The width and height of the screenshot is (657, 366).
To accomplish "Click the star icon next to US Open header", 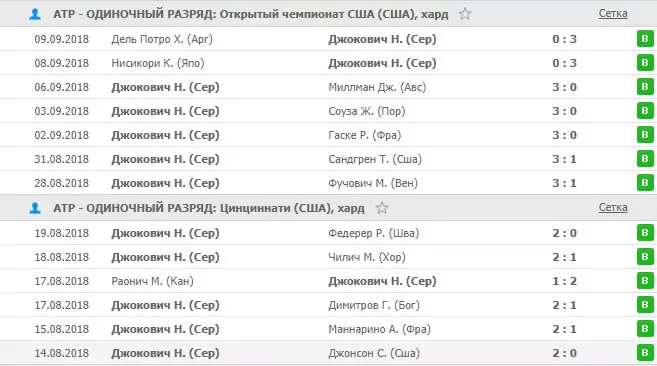I will click(465, 14).
